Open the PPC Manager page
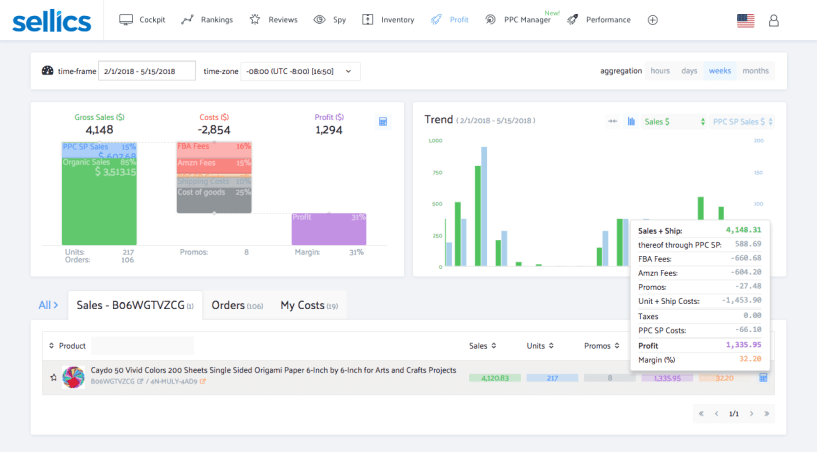Image resolution: width=817 pixels, height=452 pixels. 519,20
